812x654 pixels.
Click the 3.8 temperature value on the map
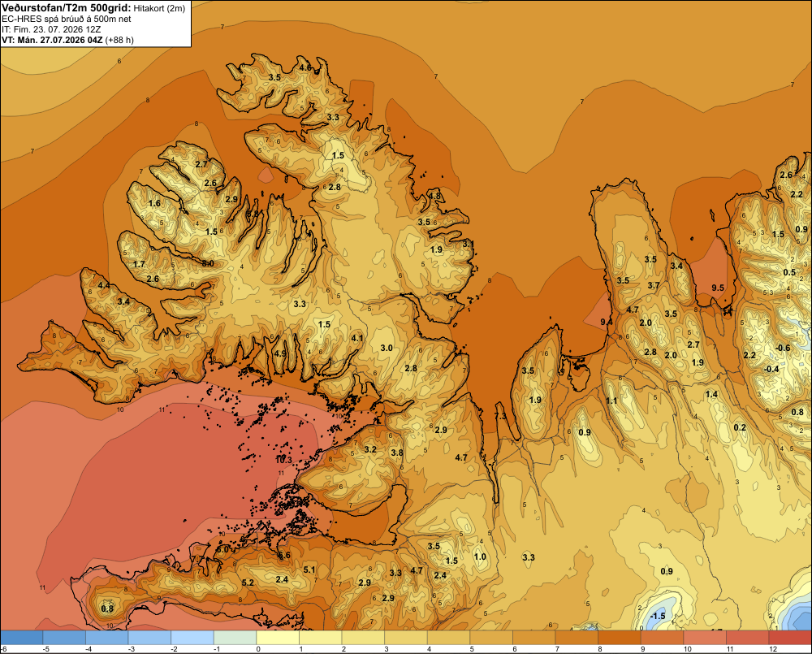tap(397, 453)
